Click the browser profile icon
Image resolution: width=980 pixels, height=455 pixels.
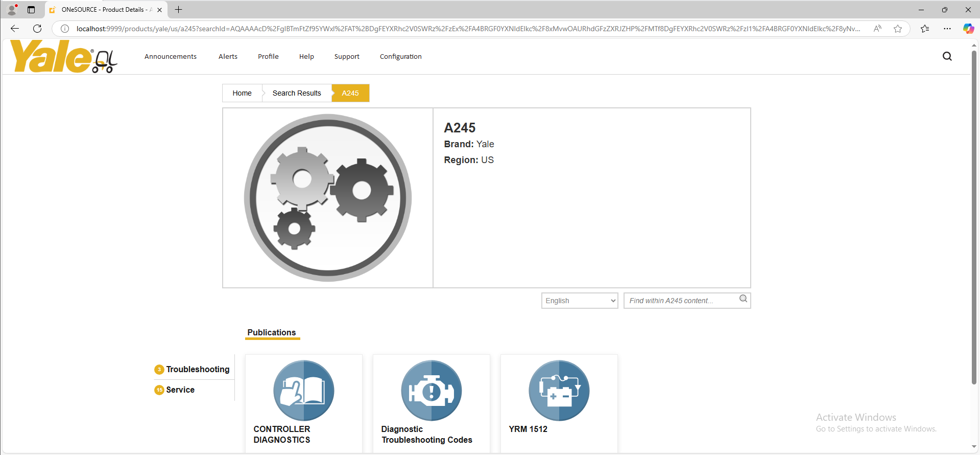(12, 10)
